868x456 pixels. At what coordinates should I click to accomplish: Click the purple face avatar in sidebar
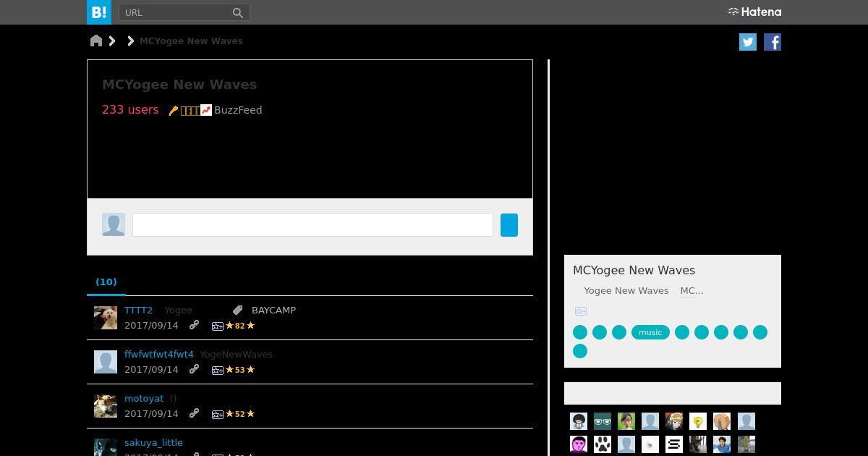(579, 444)
